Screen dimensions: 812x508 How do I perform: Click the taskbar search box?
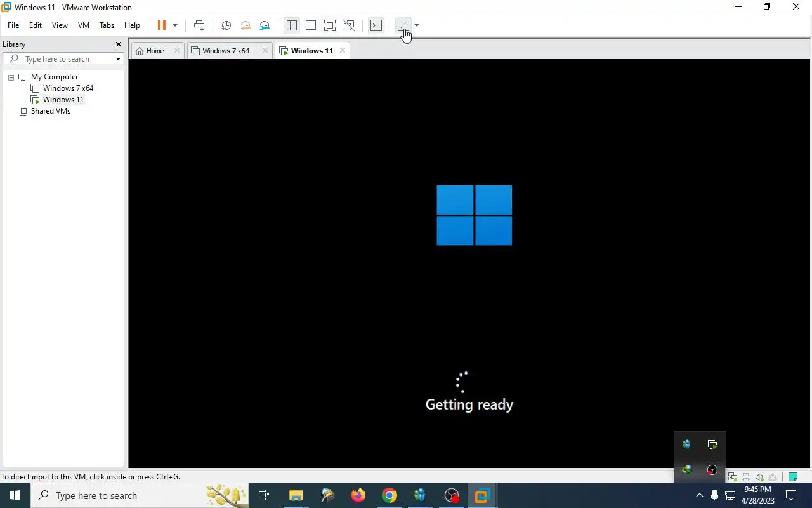(140, 495)
